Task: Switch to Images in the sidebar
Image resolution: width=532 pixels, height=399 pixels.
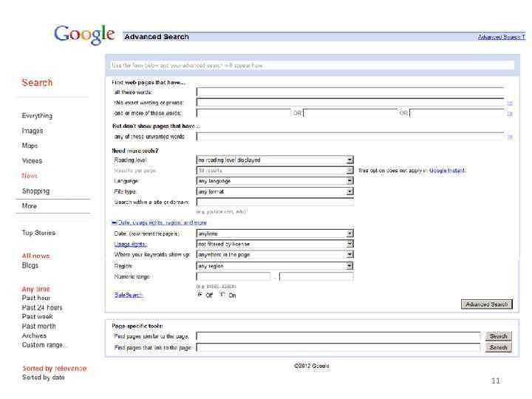Action: (x=33, y=131)
